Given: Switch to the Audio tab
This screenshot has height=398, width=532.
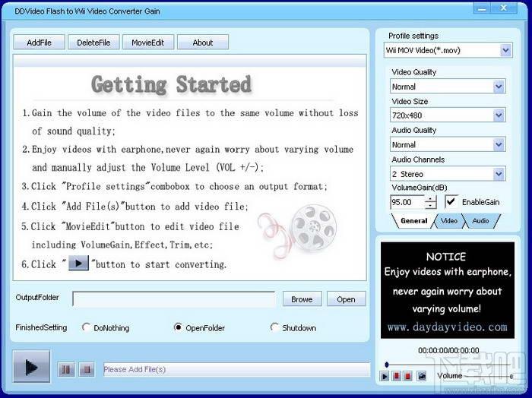Looking at the screenshot, I should (481, 221).
